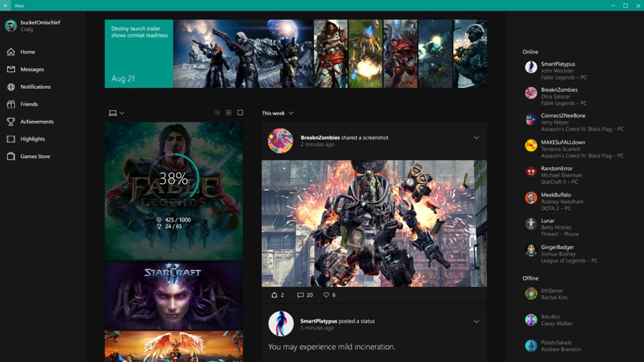644x362 pixels.
Task: Open Messages in sidebar
Action: tap(32, 69)
